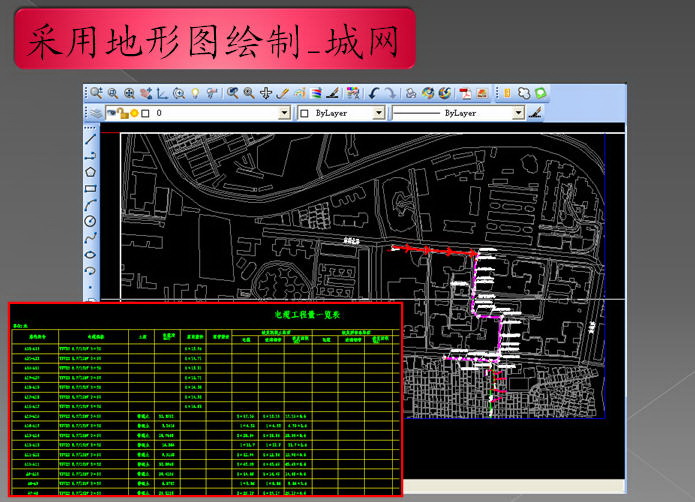Click the Undo arrow icon
Screen dimensions: 695x502
pos(374,93)
